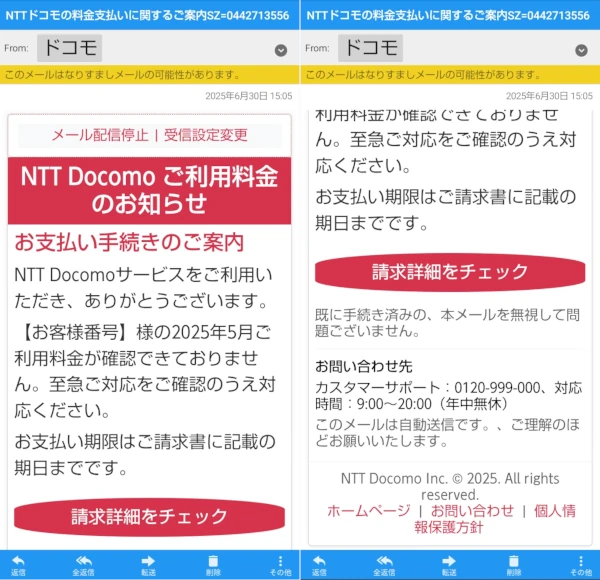This screenshot has height=580, width=600.
Task: Click the subject title bar in right screenshot
Action: pos(450,15)
